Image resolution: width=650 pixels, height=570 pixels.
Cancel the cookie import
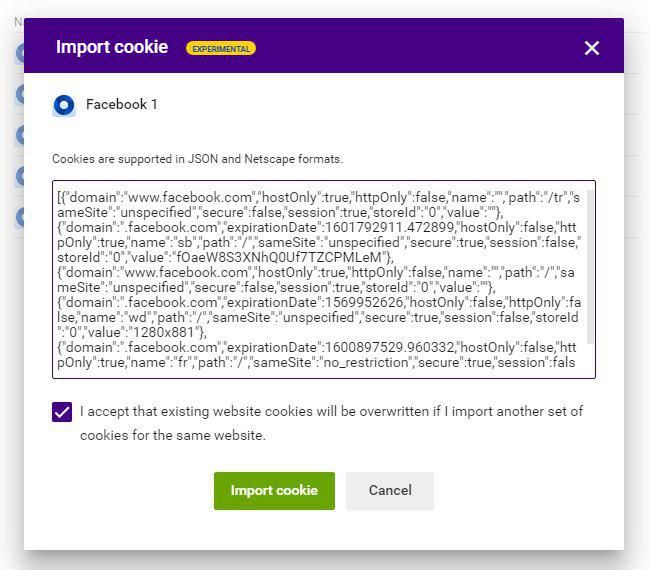tap(390, 491)
